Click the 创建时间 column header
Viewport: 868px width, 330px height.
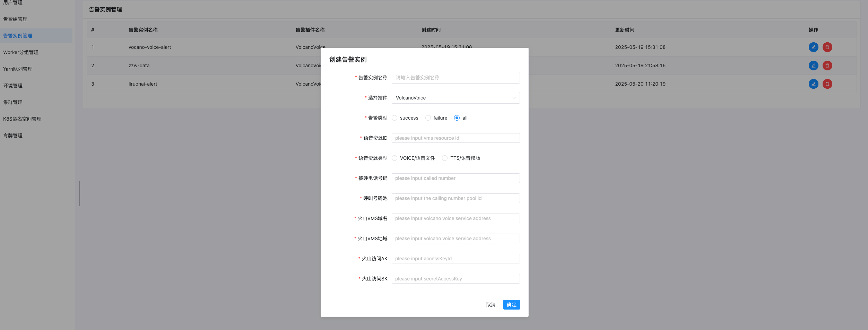(x=431, y=30)
